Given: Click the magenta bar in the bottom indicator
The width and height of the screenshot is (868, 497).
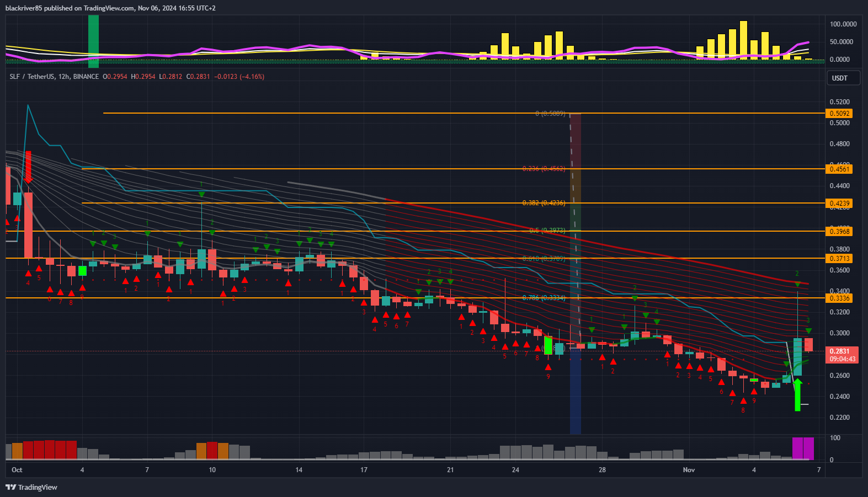Looking at the screenshot, I should (x=803, y=448).
